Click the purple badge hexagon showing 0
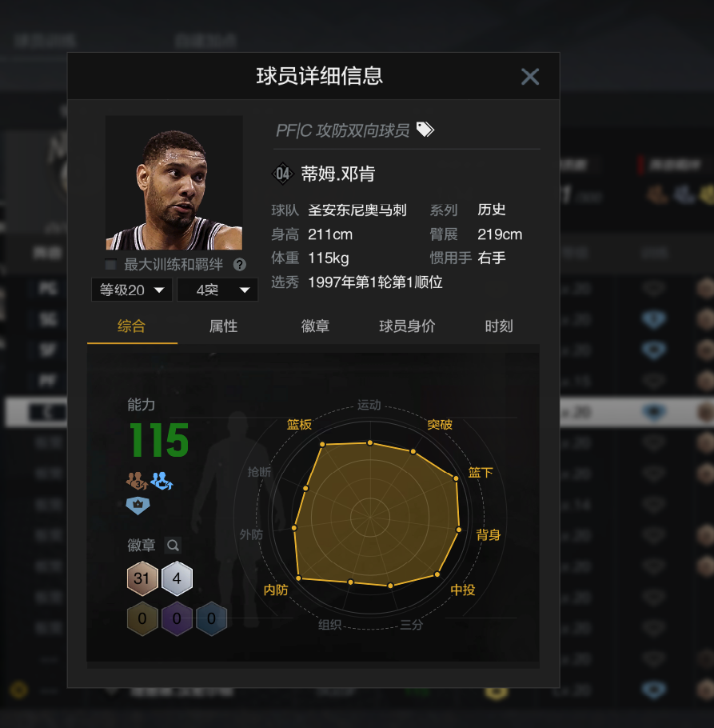This screenshot has height=728, width=714. click(177, 618)
